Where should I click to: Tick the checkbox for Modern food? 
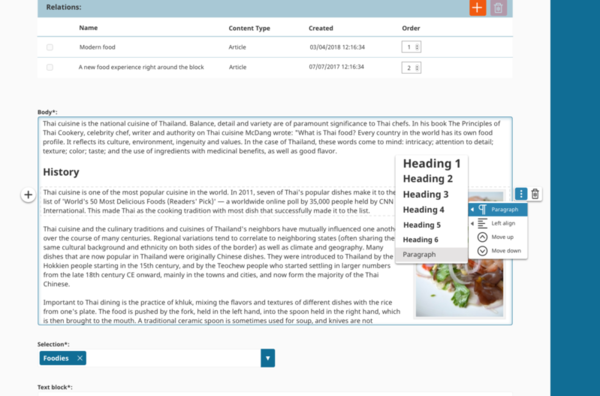[50, 47]
